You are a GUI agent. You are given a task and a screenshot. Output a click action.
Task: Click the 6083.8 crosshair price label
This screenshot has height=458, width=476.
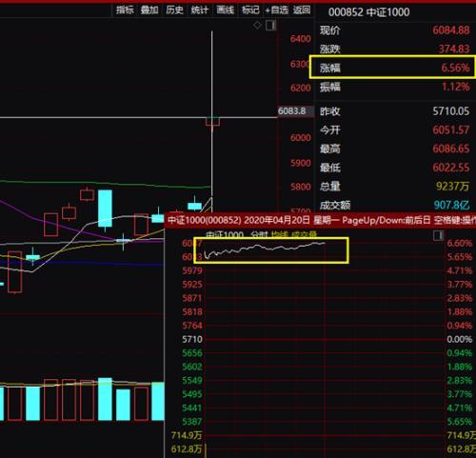coord(292,111)
